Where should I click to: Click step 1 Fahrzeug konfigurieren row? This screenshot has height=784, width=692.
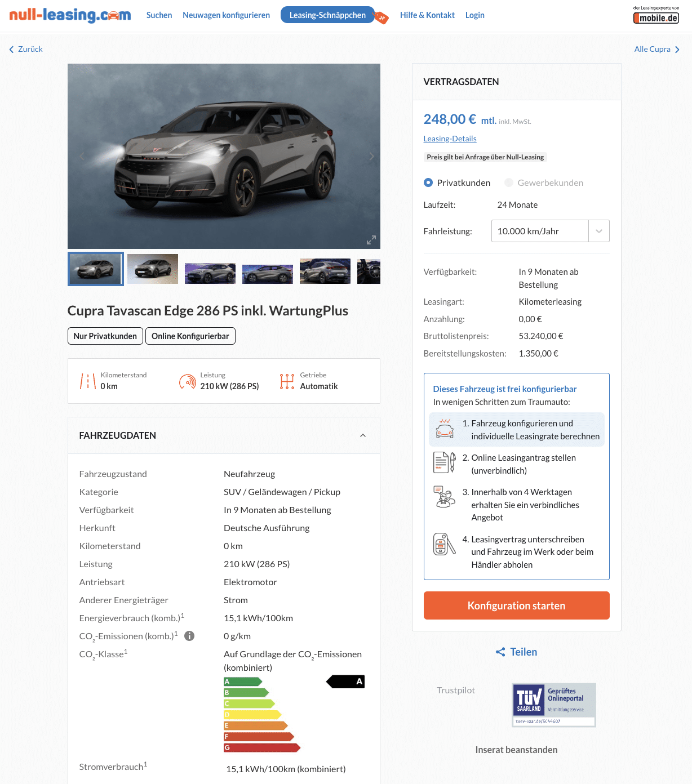click(x=516, y=430)
